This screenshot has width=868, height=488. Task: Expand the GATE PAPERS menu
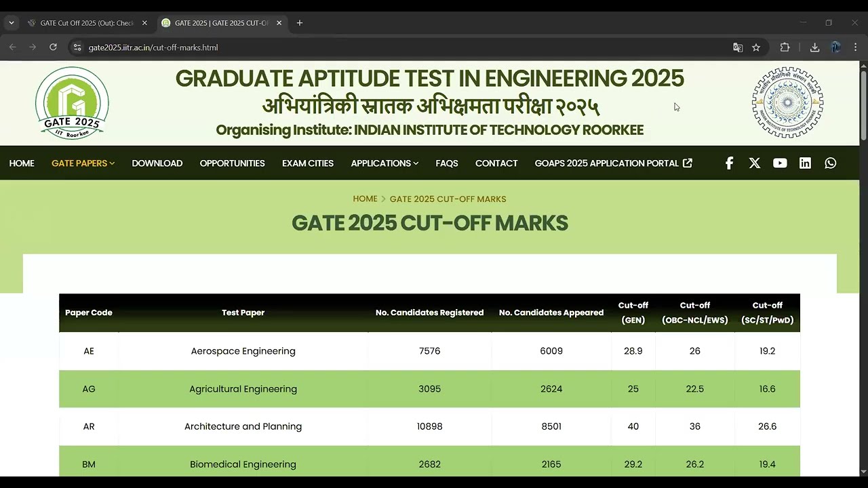pyautogui.click(x=83, y=163)
